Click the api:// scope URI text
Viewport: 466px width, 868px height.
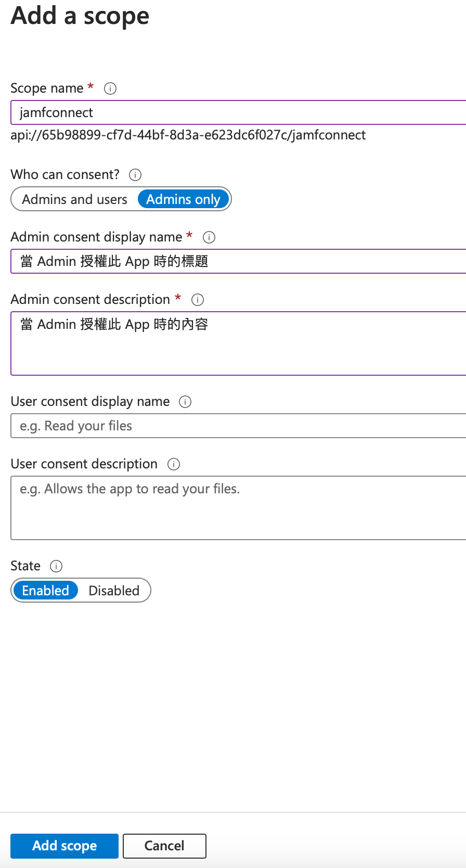188,135
